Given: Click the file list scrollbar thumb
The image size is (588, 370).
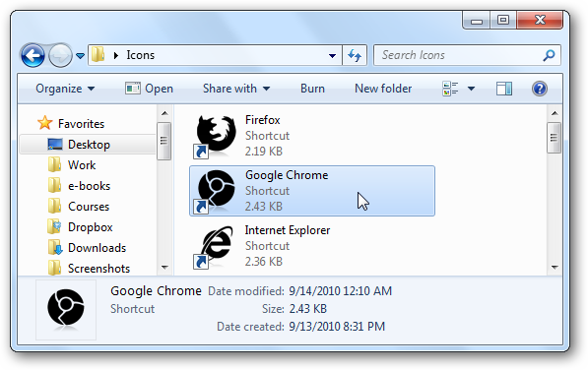Looking at the screenshot, I should pos(555,138).
